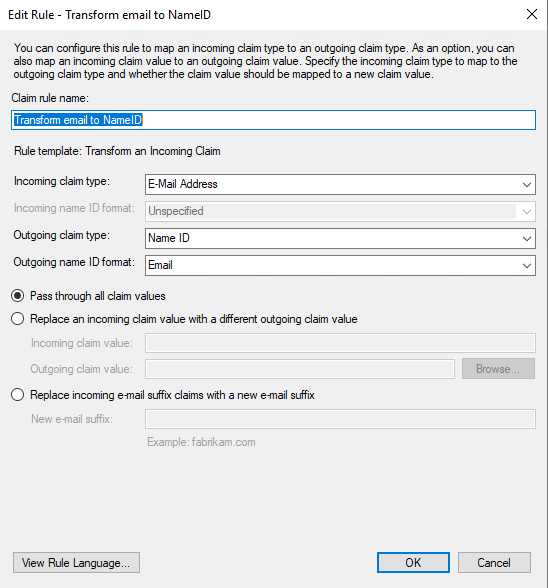Image resolution: width=548 pixels, height=588 pixels.
Task: Click the greyed Incoming name ID format box
Action: click(340, 212)
